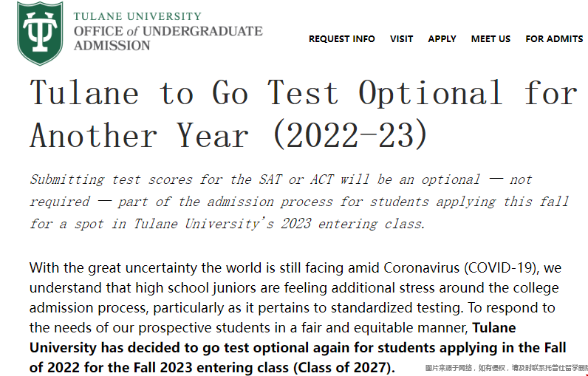Click '2023 entering class' in the italic summary

point(352,224)
